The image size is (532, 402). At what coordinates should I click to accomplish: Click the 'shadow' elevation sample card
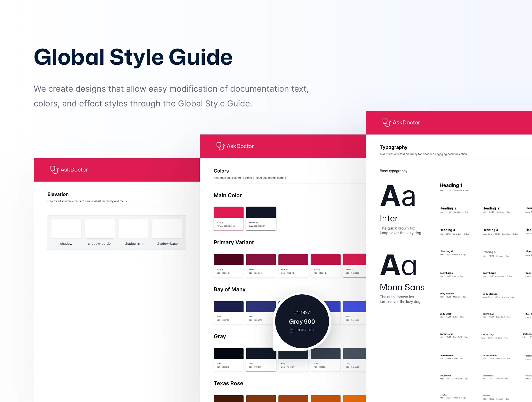click(66, 229)
